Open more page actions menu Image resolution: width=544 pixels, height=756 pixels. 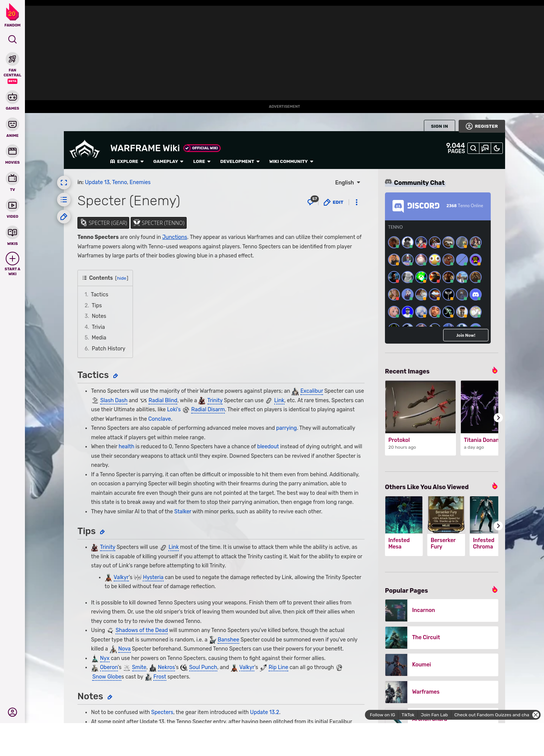[357, 202]
